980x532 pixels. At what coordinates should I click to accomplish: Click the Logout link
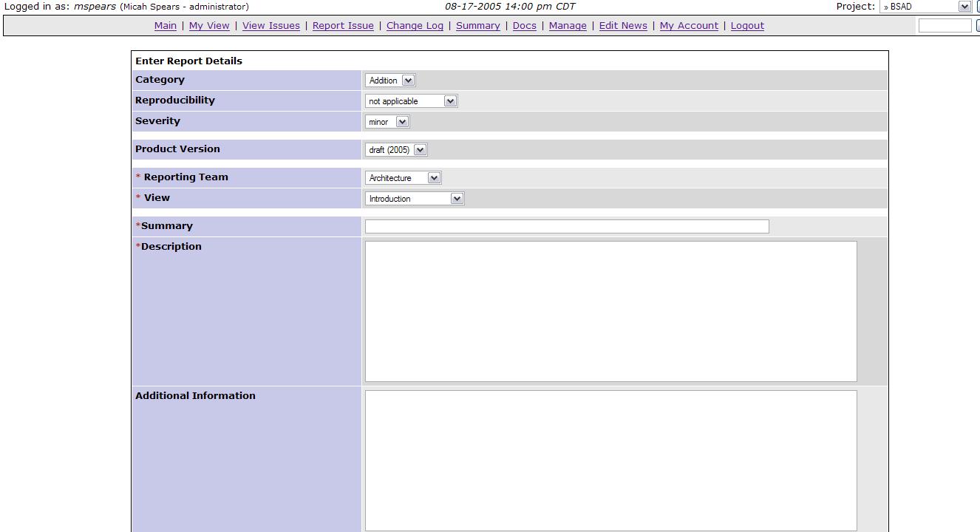pyautogui.click(x=747, y=26)
